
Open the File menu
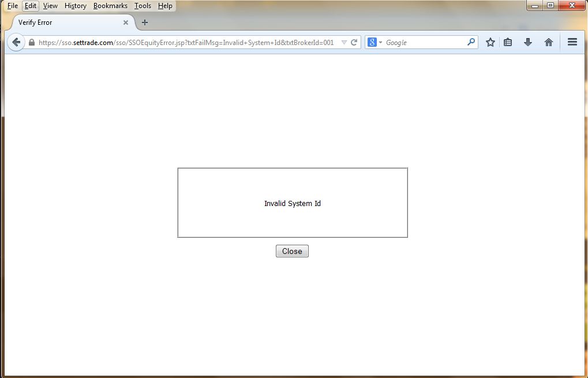(x=12, y=6)
